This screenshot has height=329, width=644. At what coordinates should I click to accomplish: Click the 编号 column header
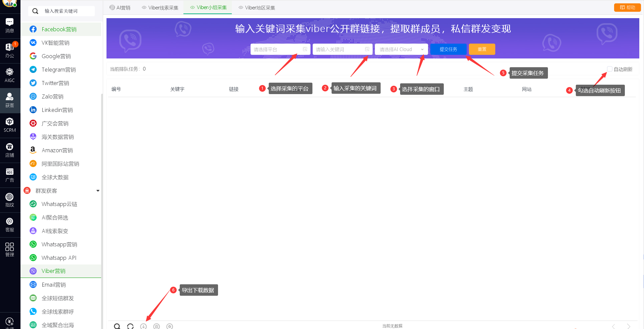coord(116,89)
